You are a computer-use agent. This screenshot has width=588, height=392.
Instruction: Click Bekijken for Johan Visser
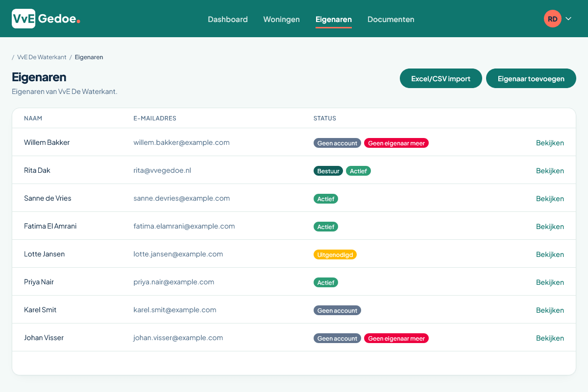pos(550,338)
